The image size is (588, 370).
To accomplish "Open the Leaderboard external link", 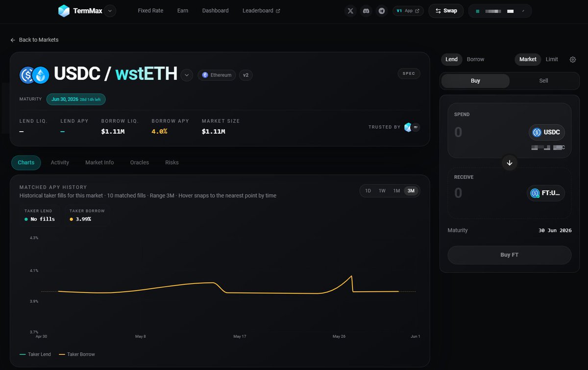I will pyautogui.click(x=262, y=11).
